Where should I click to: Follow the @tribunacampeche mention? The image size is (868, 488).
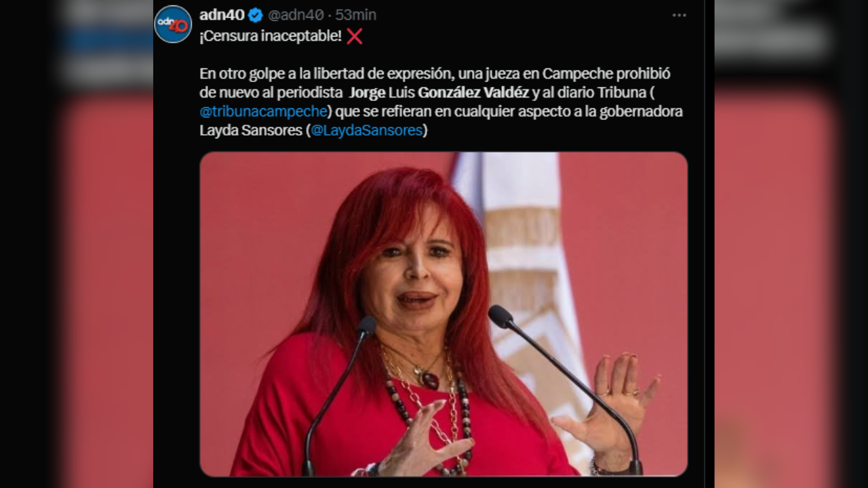[x=264, y=111]
